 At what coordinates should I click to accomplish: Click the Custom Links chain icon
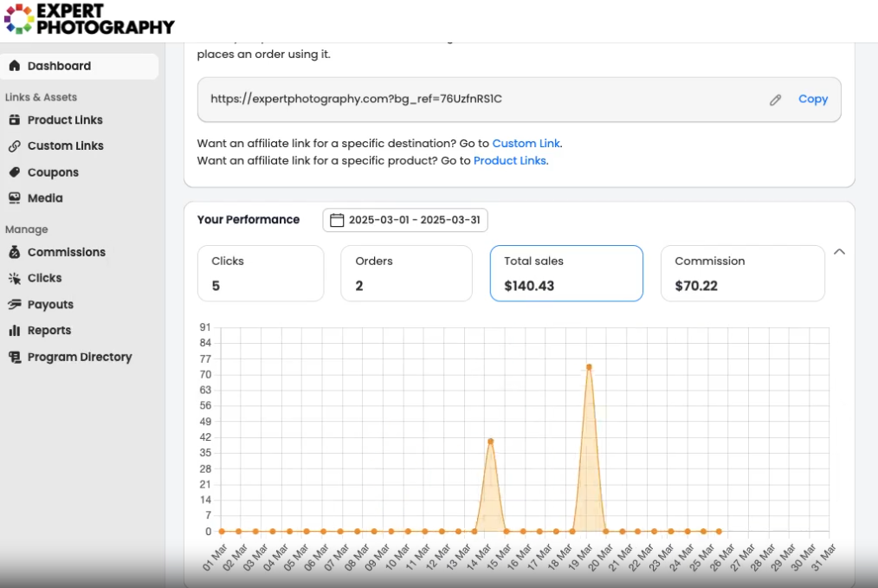coord(15,146)
